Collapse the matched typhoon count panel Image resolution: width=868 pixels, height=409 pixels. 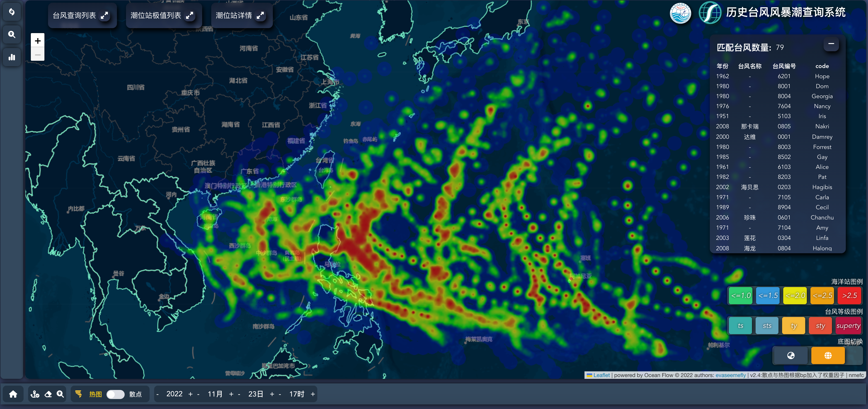tap(831, 44)
